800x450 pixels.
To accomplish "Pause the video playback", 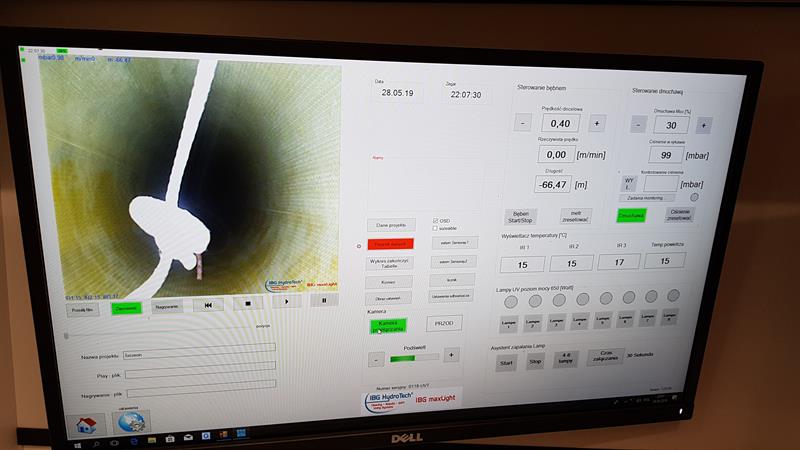I will click(323, 300).
